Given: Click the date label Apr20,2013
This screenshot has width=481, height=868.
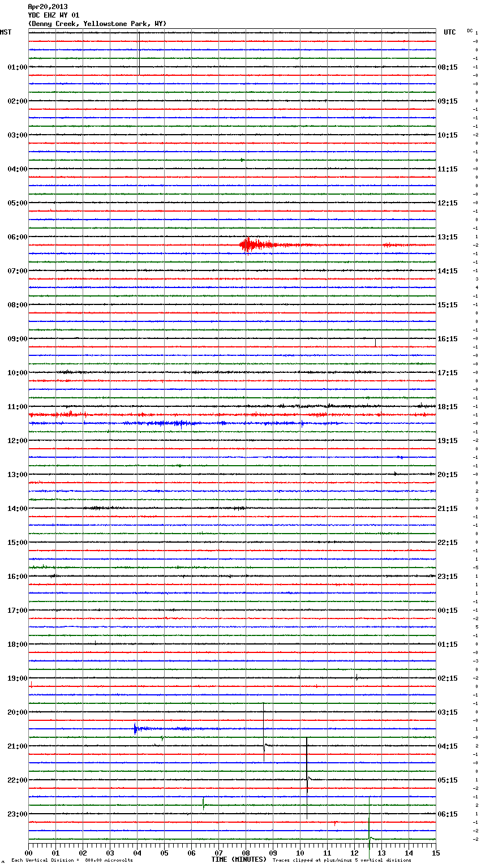Looking at the screenshot, I should [x=48, y=7].
